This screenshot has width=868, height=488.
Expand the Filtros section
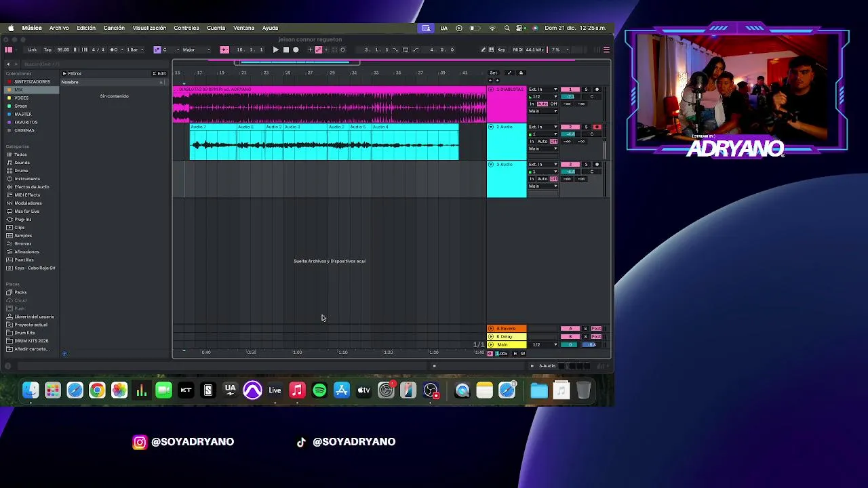tap(72, 73)
